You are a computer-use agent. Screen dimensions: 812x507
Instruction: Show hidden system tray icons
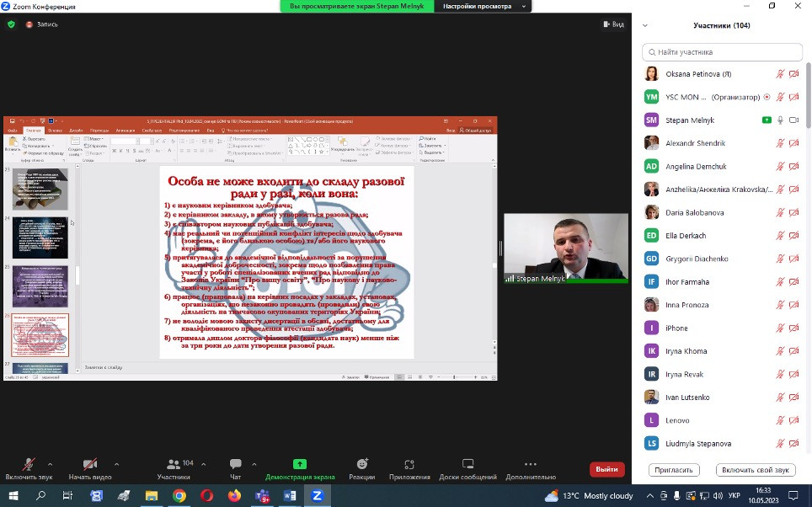[x=650, y=496]
